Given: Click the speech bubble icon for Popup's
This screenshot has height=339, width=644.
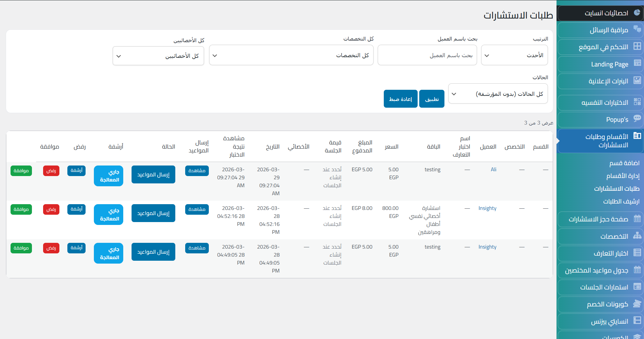Looking at the screenshot, I should (637, 119).
